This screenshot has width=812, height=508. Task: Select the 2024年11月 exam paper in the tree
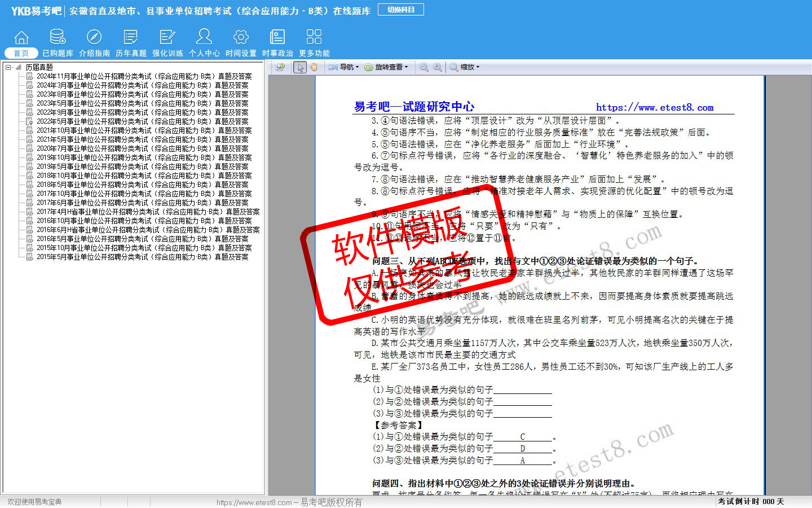[144, 76]
